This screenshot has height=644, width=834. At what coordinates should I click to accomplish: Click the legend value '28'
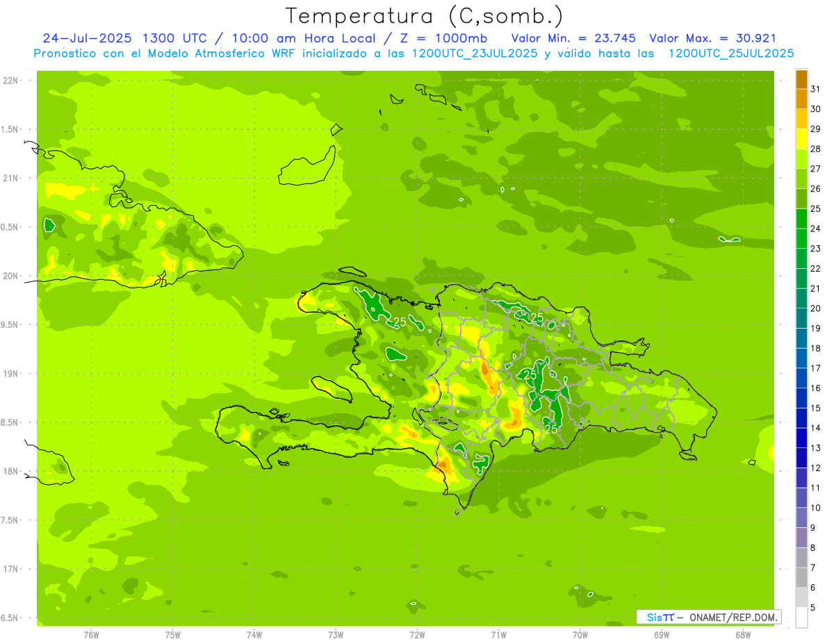(x=816, y=149)
